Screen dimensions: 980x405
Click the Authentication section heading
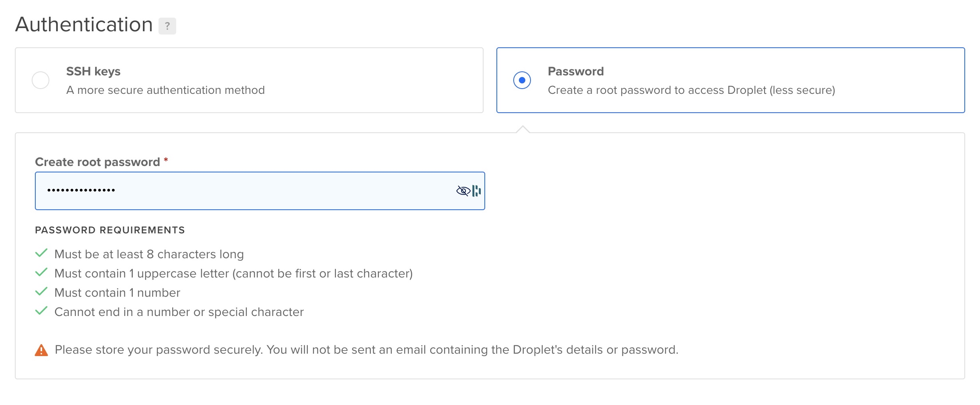[84, 24]
